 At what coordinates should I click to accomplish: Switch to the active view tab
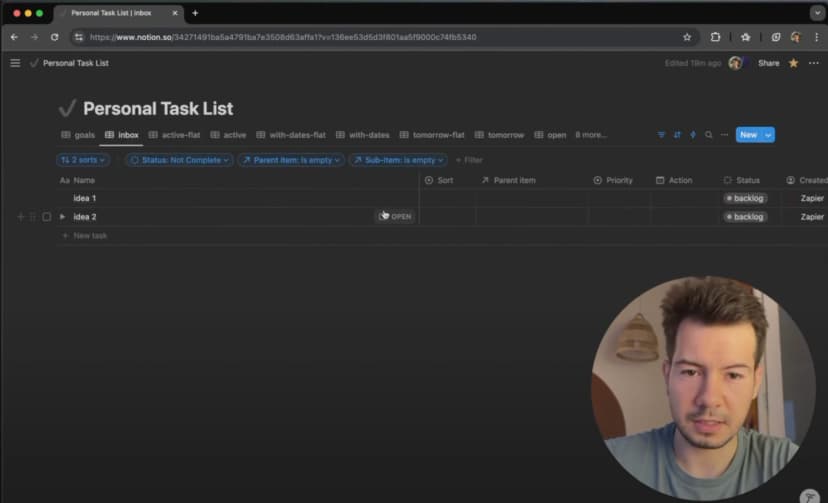[229, 135]
